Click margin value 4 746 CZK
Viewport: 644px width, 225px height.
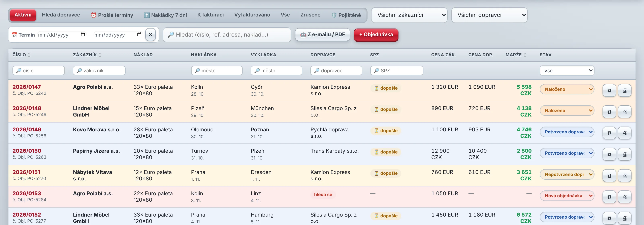[524, 133]
